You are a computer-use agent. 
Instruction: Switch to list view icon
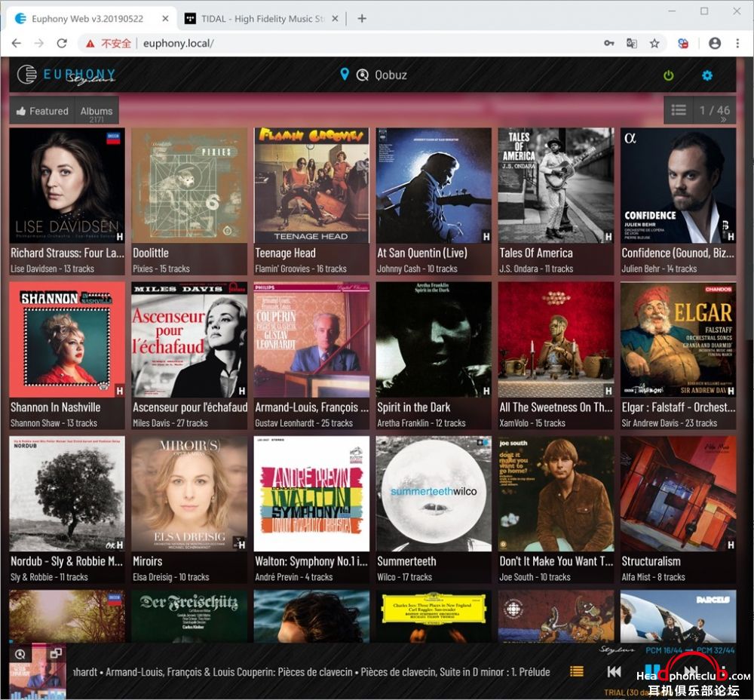point(679,111)
